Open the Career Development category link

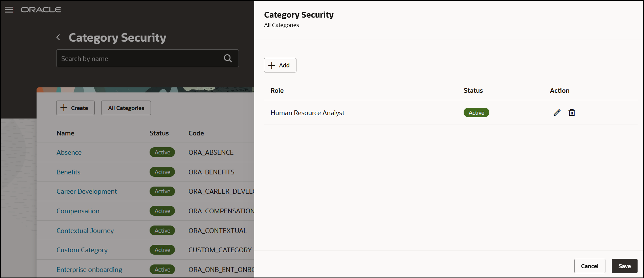(x=87, y=191)
